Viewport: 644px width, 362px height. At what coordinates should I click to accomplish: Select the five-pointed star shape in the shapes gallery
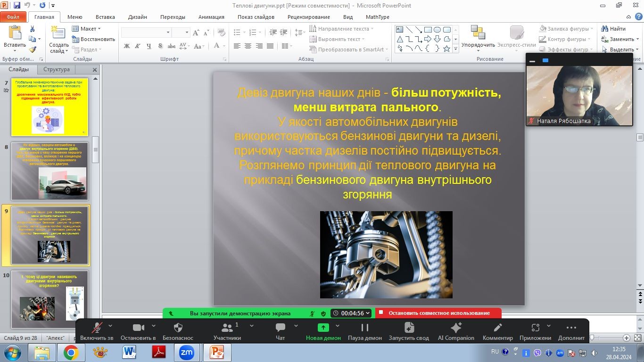[446, 49]
